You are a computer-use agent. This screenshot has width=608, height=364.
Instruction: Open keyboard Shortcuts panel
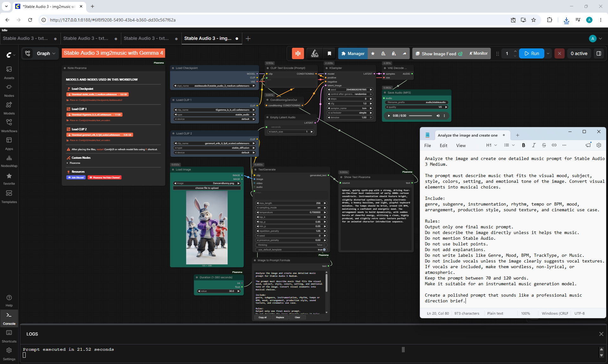[9, 336]
